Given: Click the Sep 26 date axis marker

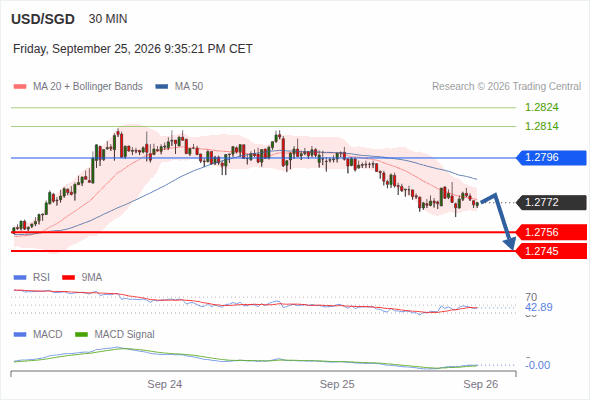Looking at the screenshot, I should coord(481,384).
